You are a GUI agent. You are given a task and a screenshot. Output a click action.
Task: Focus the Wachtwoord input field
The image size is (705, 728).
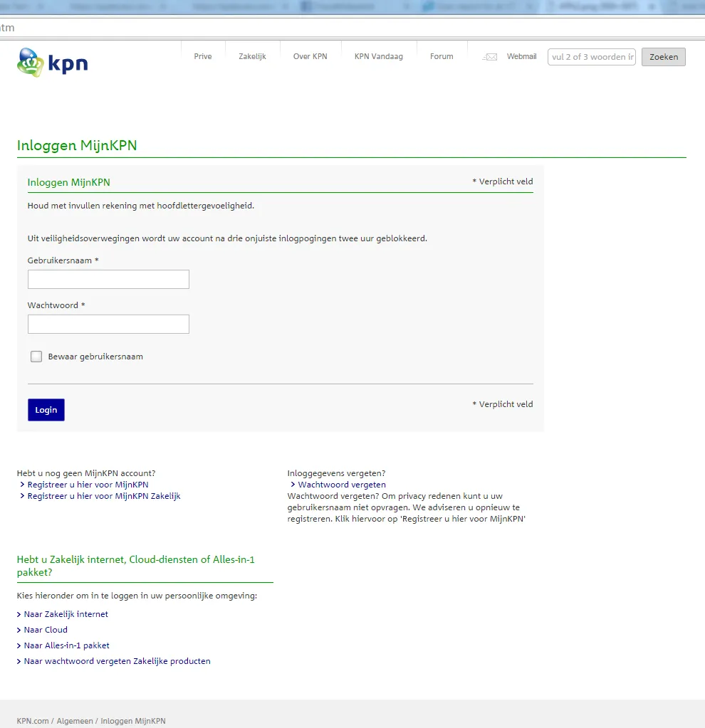point(108,324)
